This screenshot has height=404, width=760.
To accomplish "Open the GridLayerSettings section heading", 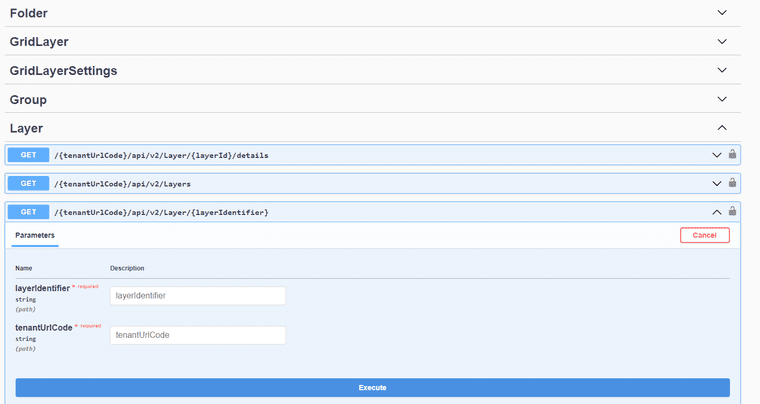I will 63,71.
